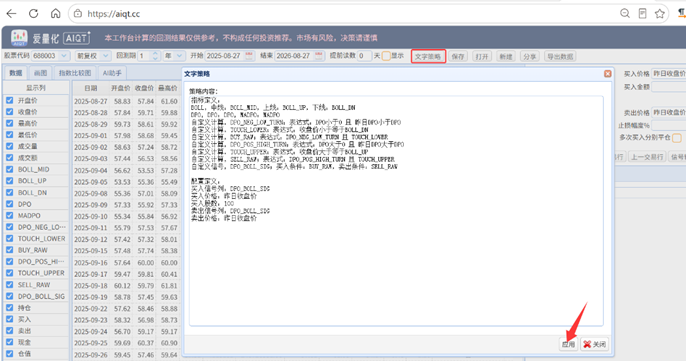Click the 提前读数 input field

point(364,56)
